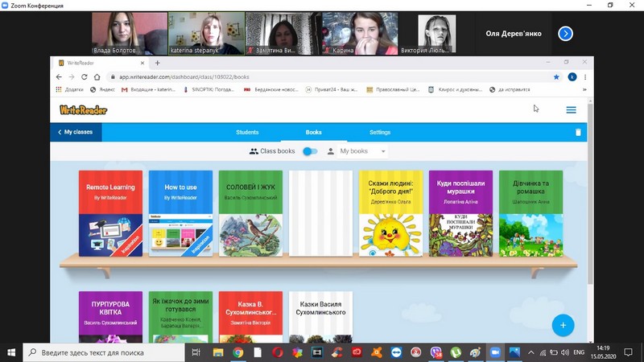Select Карина's video tile
Screen dimensions: 644x362
click(360, 34)
